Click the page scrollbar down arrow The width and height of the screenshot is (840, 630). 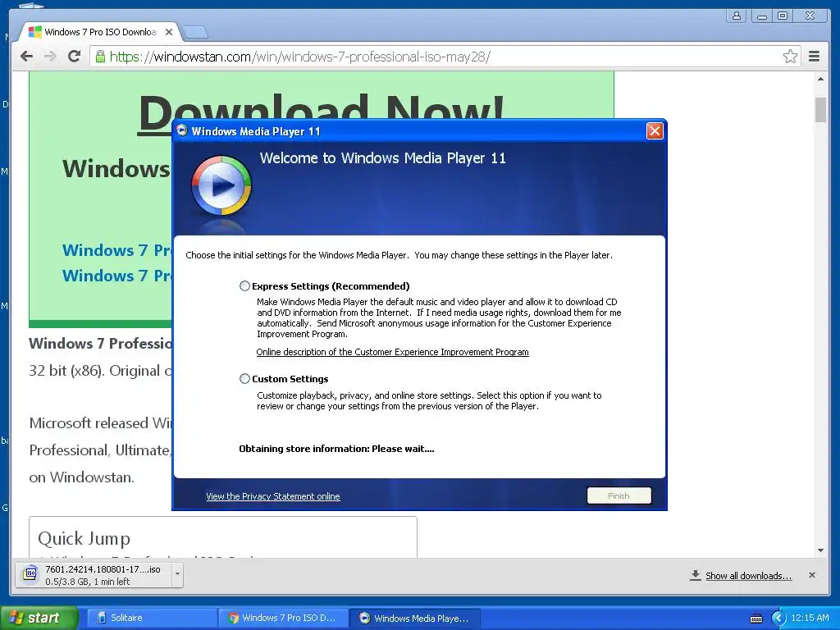[x=820, y=550]
